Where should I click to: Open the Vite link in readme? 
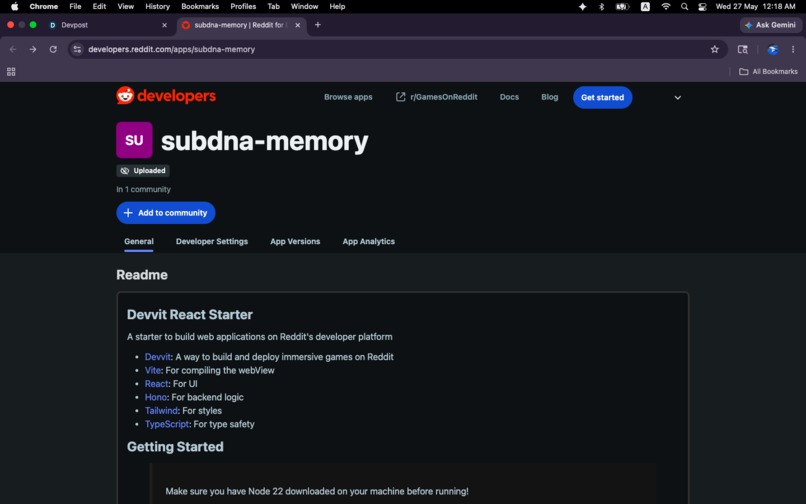click(153, 370)
